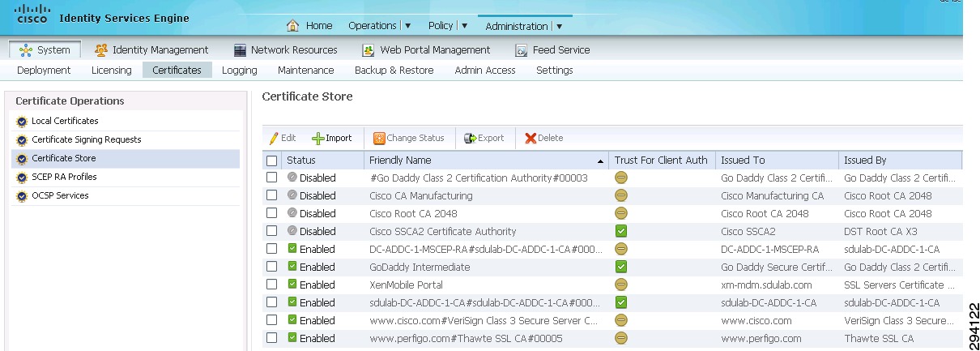980x351 pixels.
Task: Click disabled status icon for Cisco CA Manufacturing
Action: click(x=292, y=195)
